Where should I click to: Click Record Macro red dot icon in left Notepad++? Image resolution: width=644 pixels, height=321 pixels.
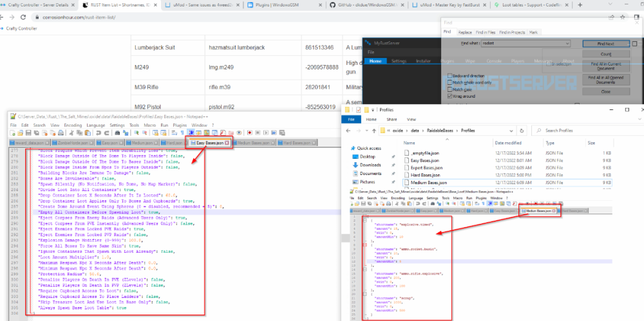(250, 133)
